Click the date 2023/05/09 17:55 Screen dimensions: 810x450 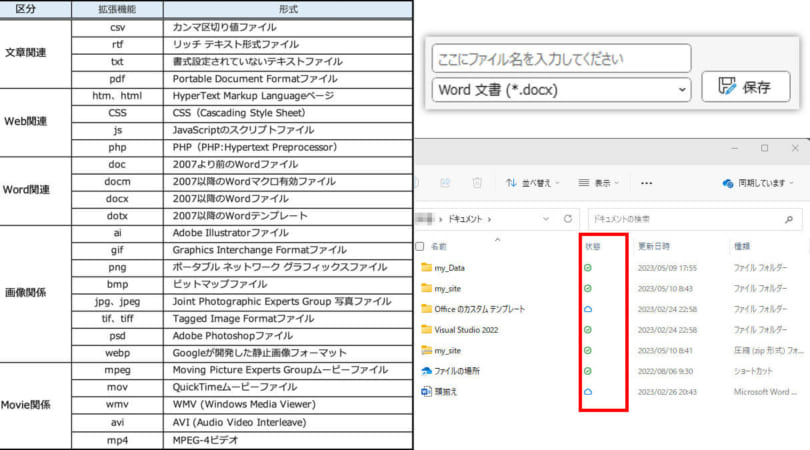[667, 268]
